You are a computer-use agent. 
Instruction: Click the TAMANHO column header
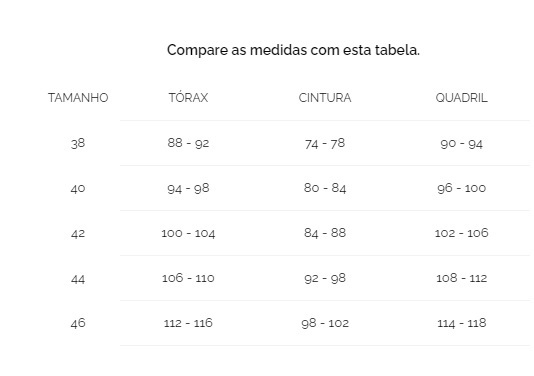point(78,98)
